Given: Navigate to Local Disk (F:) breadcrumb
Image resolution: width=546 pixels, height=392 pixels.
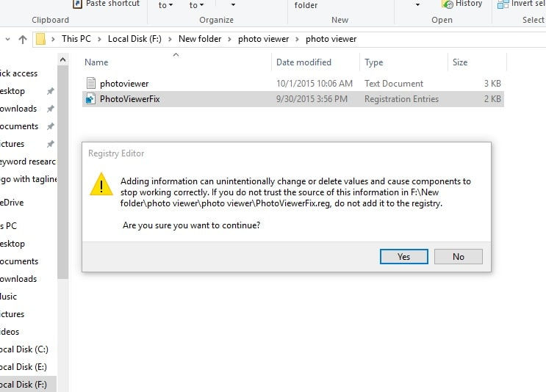Looking at the screenshot, I should click(x=134, y=39).
